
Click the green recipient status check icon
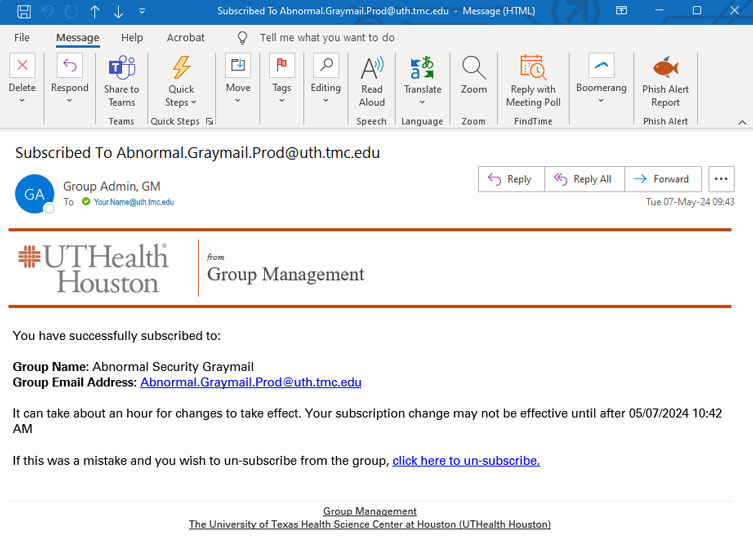pyautogui.click(x=86, y=202)
